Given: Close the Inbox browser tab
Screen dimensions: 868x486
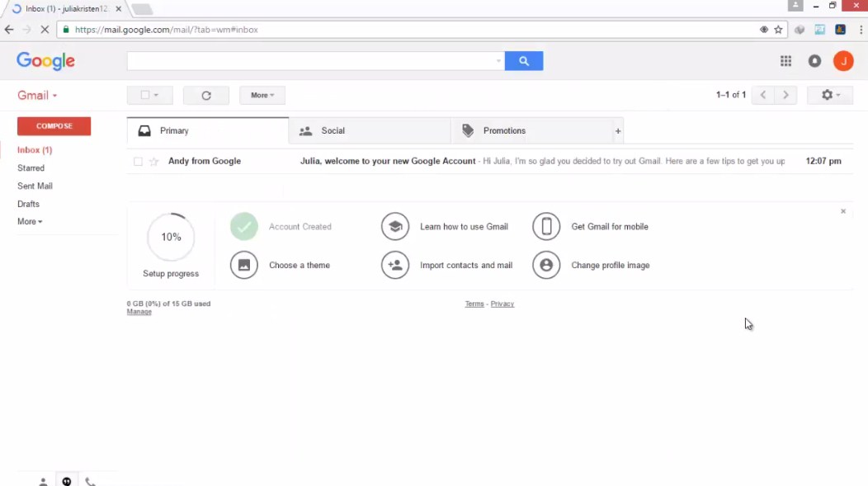Looking at the screenshot, I should point(119,9).
